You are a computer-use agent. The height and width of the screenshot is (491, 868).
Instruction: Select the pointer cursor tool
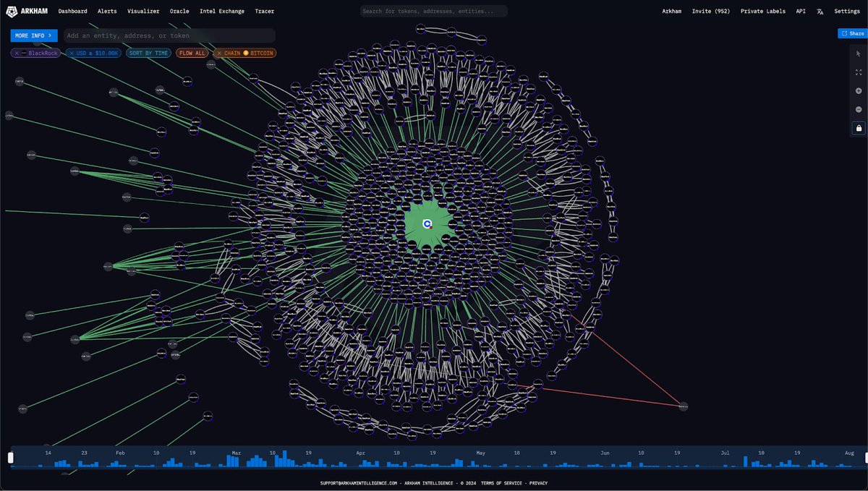click(859, 54)
